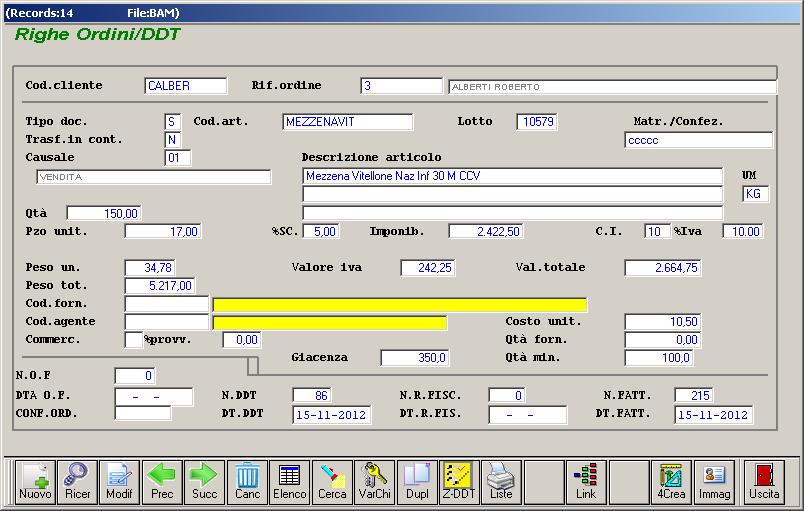Click the Righe Ordini/DDT title text
804x511 pixels.
[x=97, y=34]
